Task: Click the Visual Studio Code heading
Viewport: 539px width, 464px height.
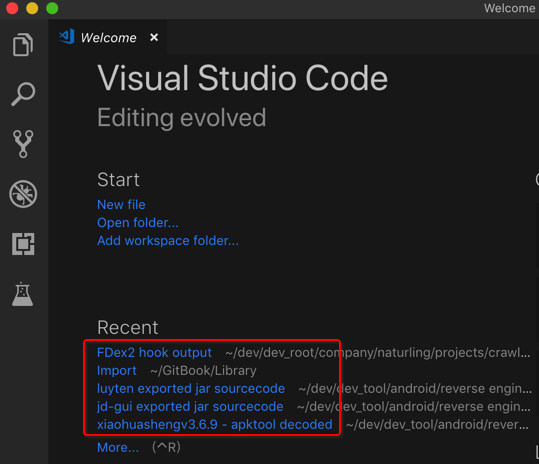Action: coord(242,78)
